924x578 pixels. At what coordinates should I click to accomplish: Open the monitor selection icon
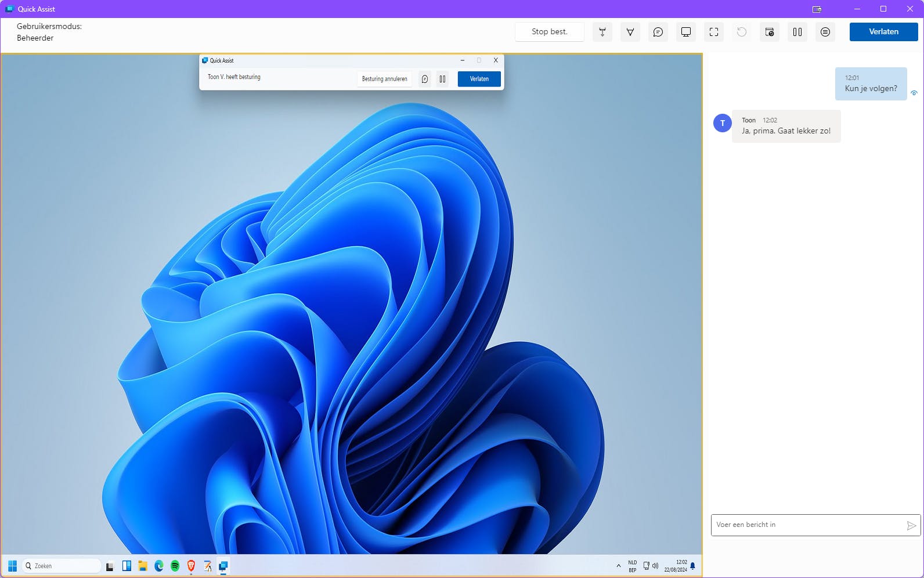click(686, 32)
